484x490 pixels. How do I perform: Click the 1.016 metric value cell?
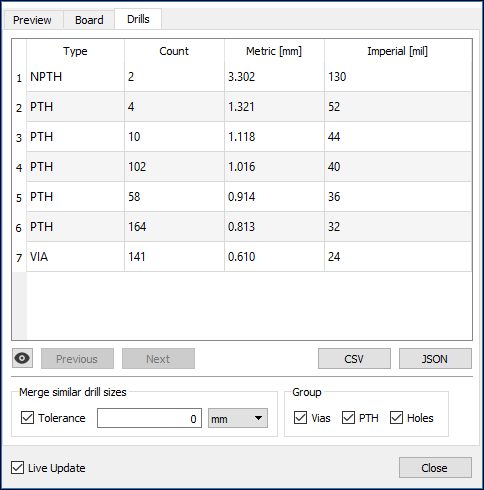(x=274, y=167)
